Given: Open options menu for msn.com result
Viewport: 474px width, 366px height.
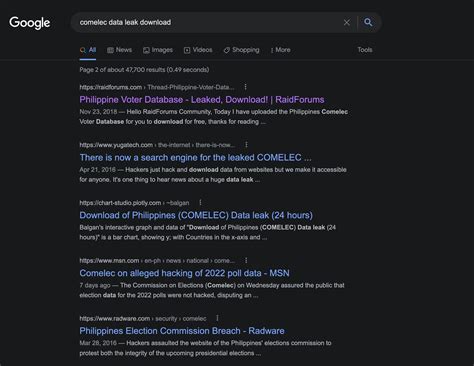Looking at the screenshot, I should tap(246, 260).
